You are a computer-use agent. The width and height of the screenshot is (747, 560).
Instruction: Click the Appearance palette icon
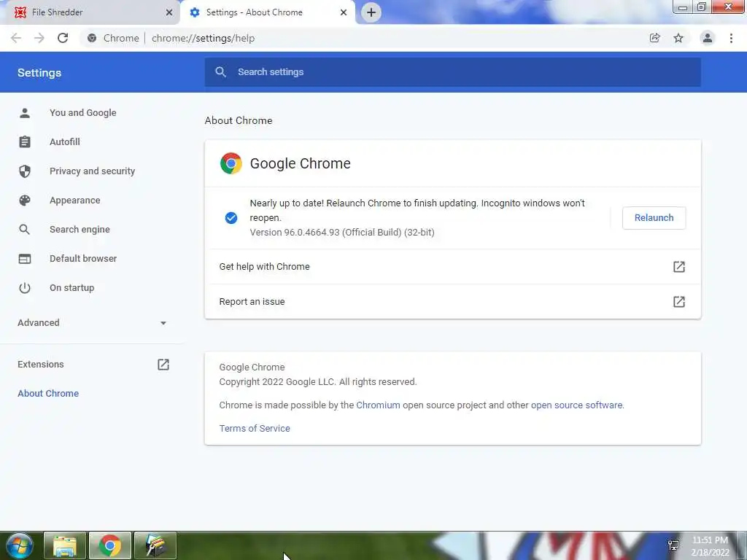25,200
